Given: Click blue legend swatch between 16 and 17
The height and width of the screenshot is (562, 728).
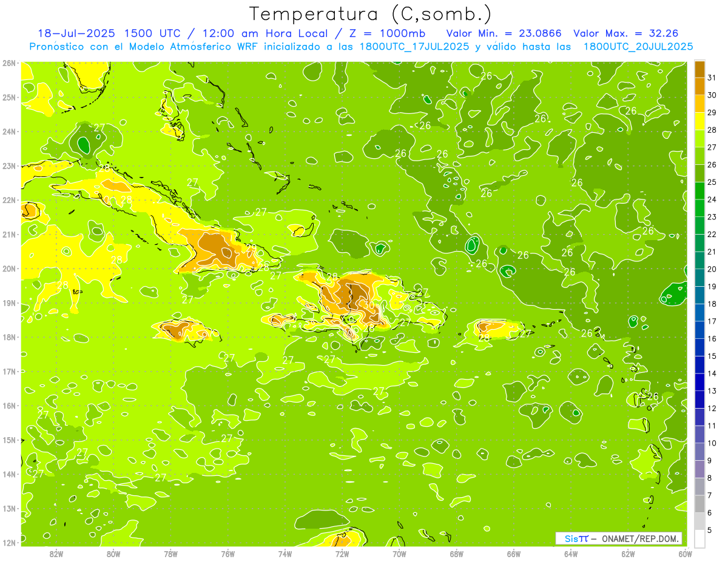Looking at the screenshot, I should point(699,330).
